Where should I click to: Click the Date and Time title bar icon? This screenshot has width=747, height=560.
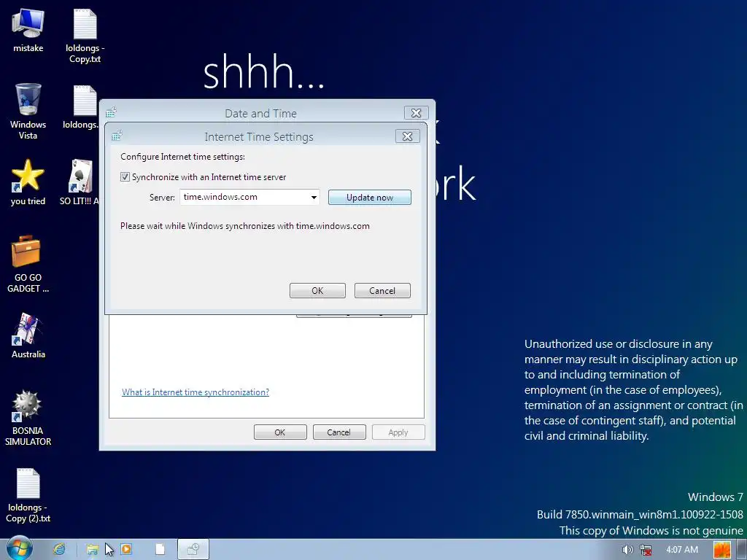click(x=111, y=112)
